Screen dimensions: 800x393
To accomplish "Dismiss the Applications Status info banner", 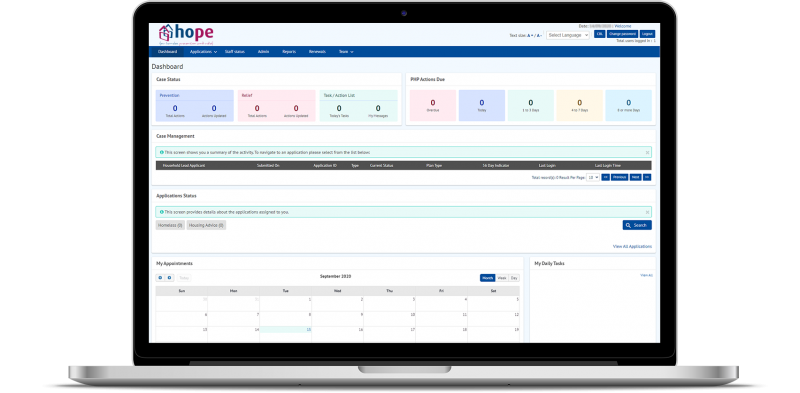I will 647,212.
